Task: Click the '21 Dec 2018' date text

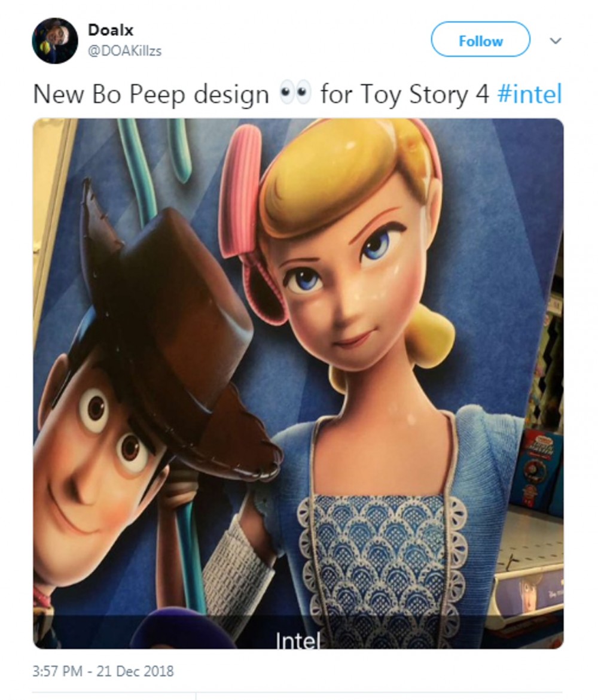Action: [x=135, y=671]
